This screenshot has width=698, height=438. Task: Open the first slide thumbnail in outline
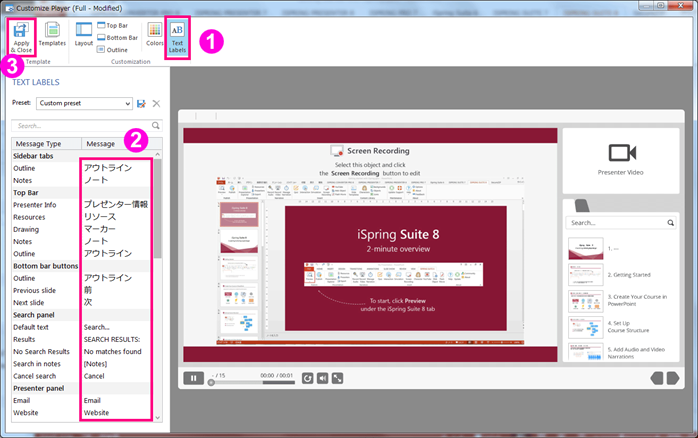pos(586,248)
